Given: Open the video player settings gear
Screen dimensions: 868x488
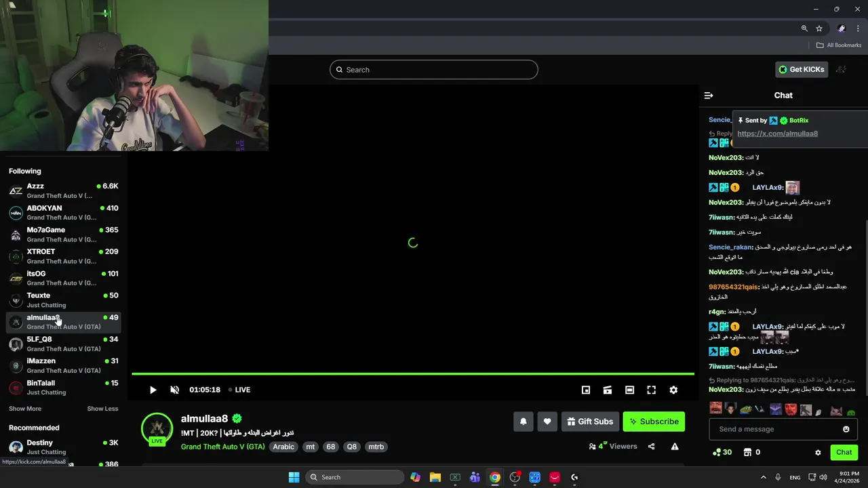Looking at the screenshot, I should point(673,390).
